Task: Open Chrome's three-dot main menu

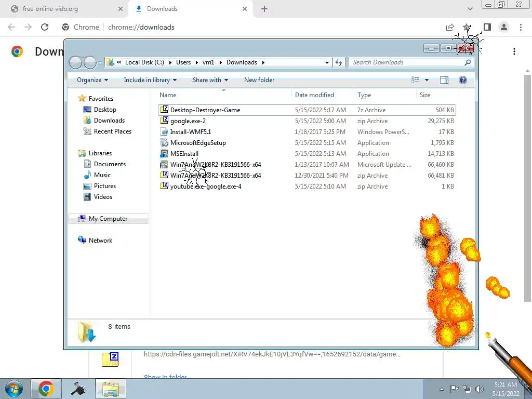Action: pos(521,27)
